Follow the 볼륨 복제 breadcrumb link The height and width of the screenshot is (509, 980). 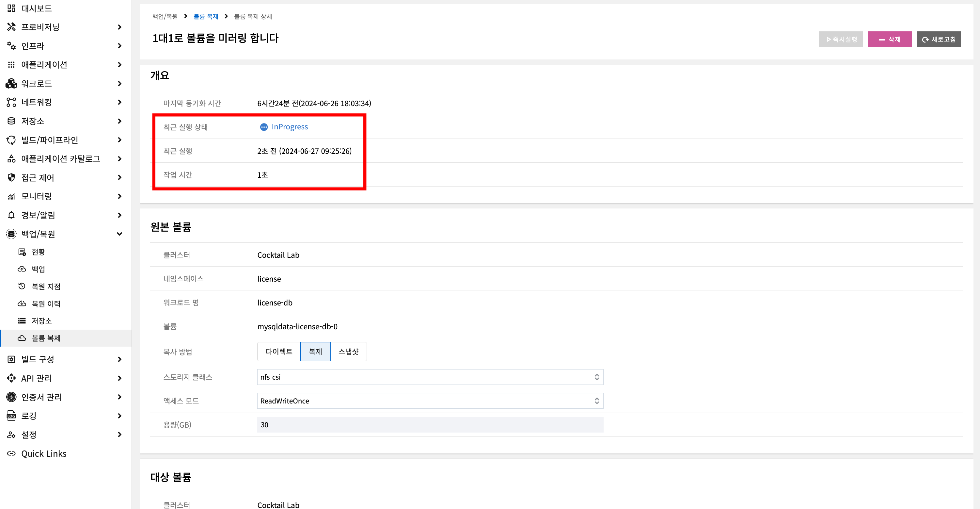[206, 16]
